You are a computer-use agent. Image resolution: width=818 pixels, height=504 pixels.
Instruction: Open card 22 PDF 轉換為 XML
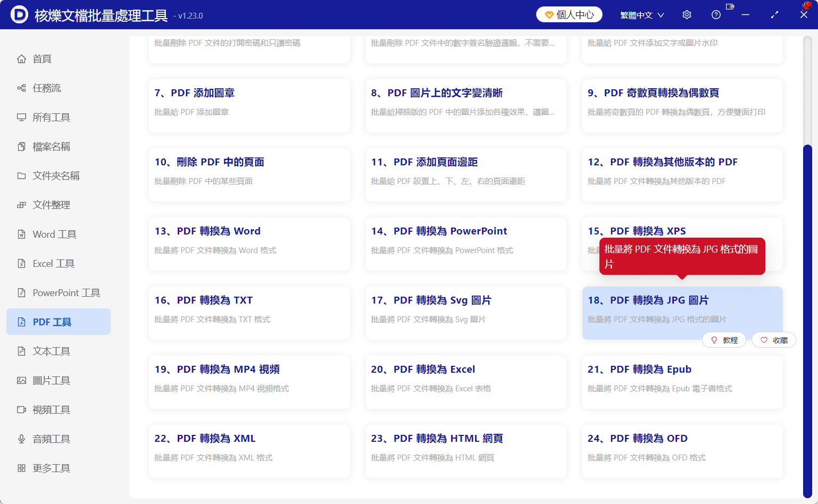click(249, 451)
